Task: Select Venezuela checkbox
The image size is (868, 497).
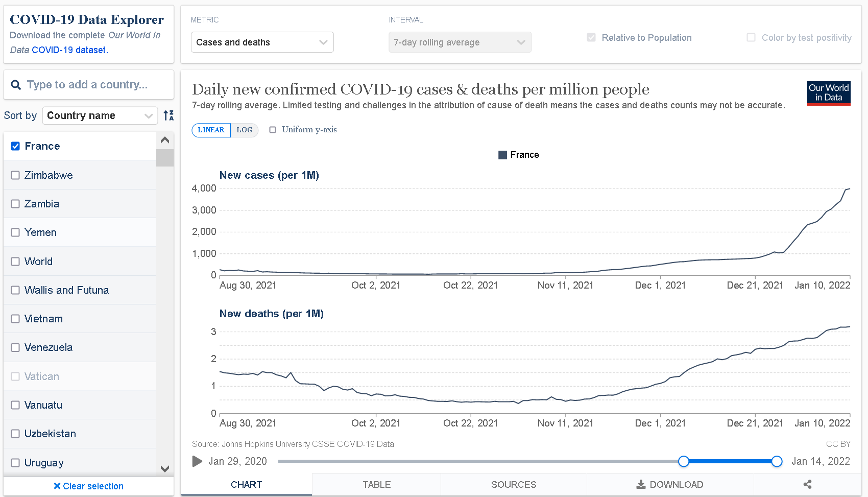Action: click(15, 347)
